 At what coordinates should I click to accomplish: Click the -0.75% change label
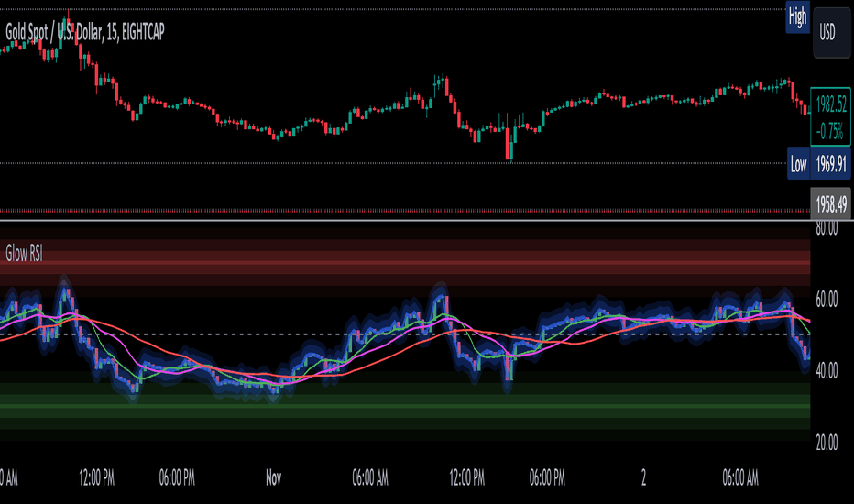click(x=830, y=131)
